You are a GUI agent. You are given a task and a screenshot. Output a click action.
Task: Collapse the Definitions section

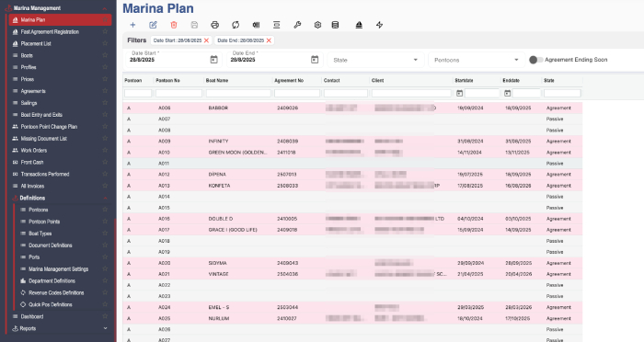coord(105,198)
